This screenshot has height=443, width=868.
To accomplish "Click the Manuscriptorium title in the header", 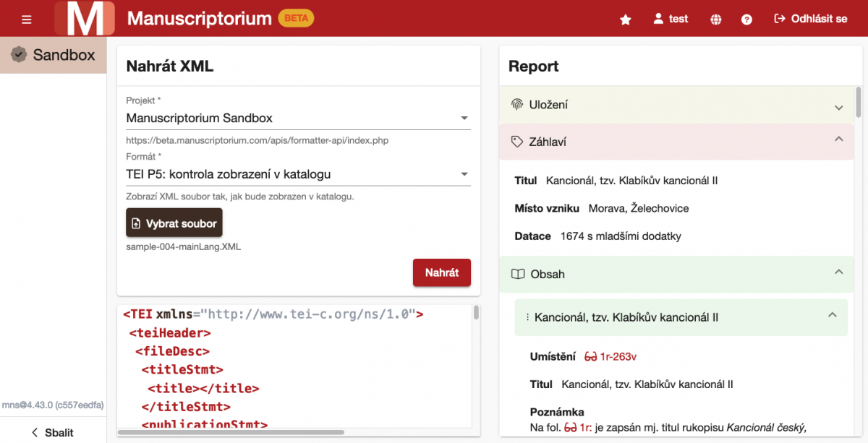I will (200, 18).
